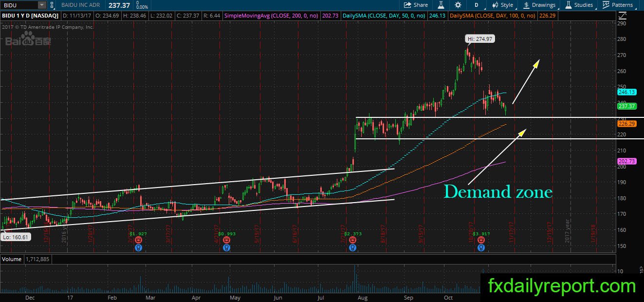Click the May label on time axis
Viewport: 644px width, 302px height.
pyautogui.click(x=235, y=297)
